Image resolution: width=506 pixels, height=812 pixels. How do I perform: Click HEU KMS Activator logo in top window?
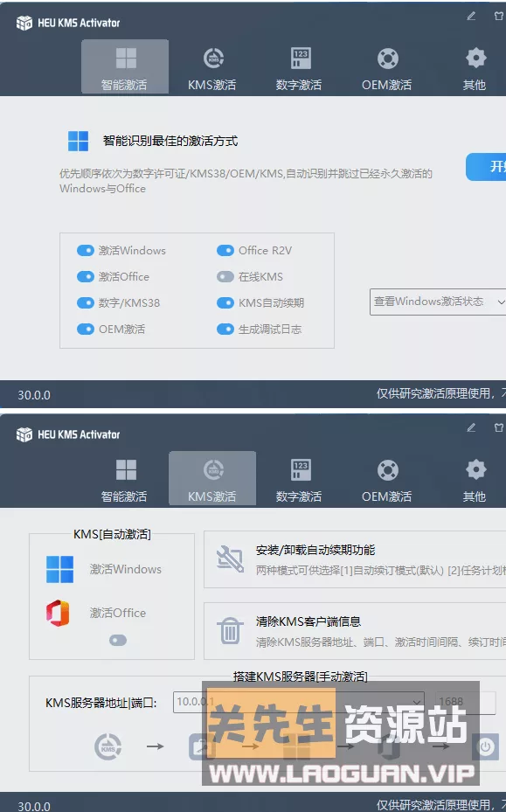[24, 23]
